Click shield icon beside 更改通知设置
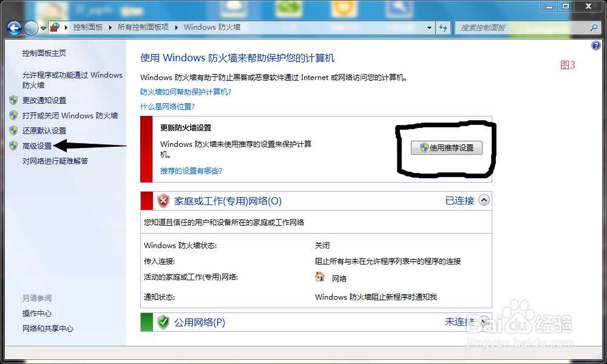This screenshot has width=607, height=364. click(13, 100)
